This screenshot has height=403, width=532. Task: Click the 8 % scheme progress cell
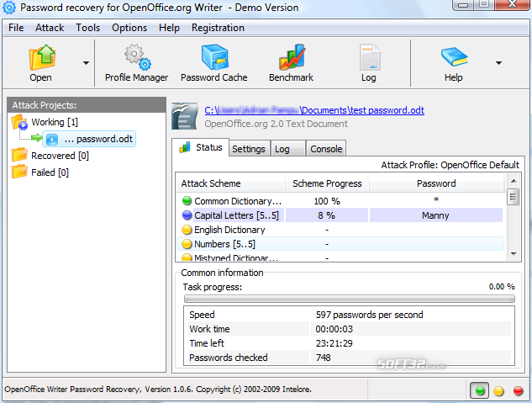coord(327,215)
